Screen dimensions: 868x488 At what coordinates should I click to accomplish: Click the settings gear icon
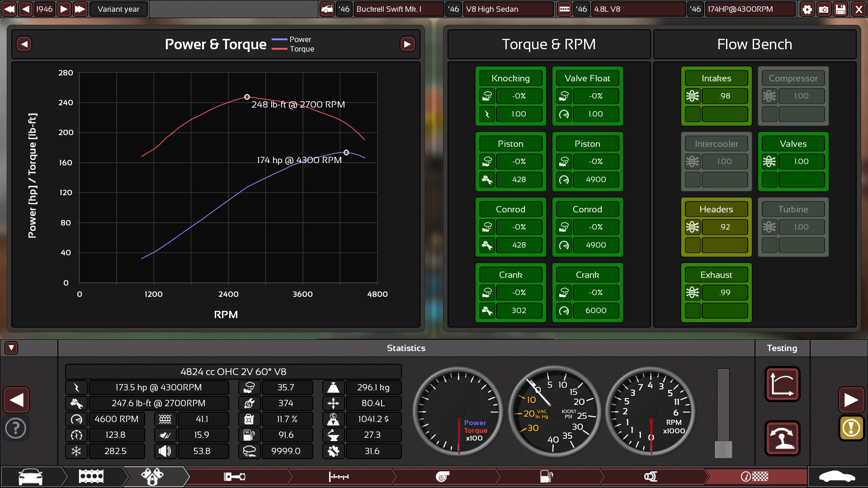807,9
